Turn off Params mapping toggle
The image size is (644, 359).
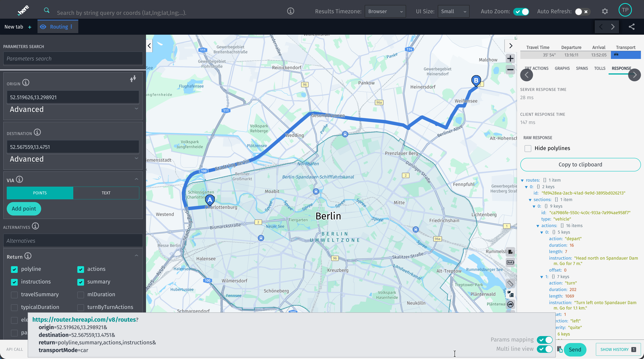(x=545, y=340)
